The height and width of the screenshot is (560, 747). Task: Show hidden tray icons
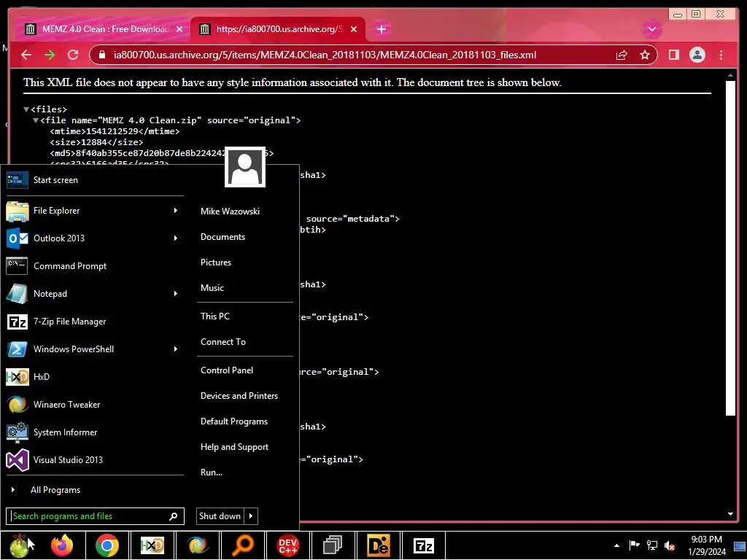(x=617, y=545)
